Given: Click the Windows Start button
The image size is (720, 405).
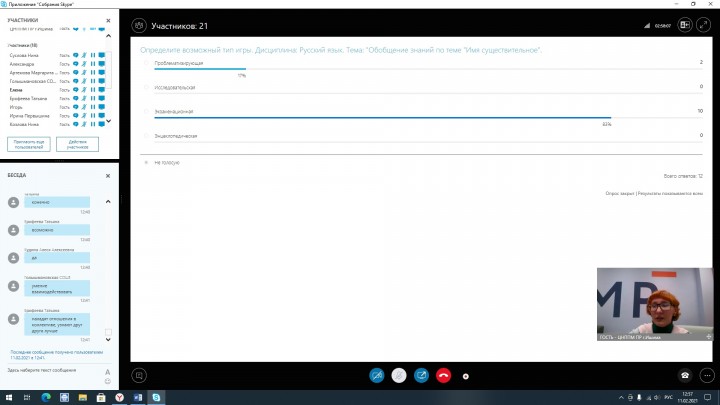Looking at the screenshot, I should (8, 397).
